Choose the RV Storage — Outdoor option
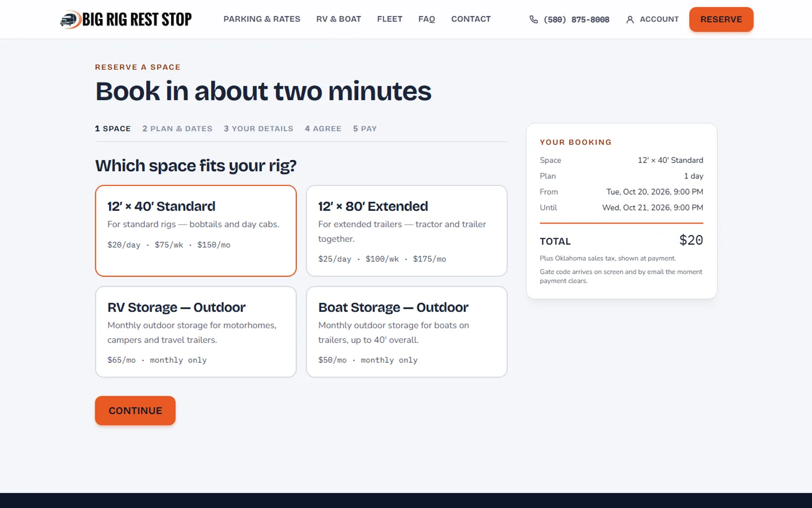This screenshot has width=812, height=508. pos(196,332)
